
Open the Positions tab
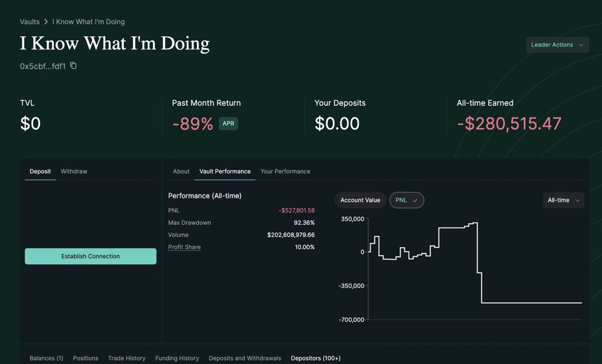[85, 358]
